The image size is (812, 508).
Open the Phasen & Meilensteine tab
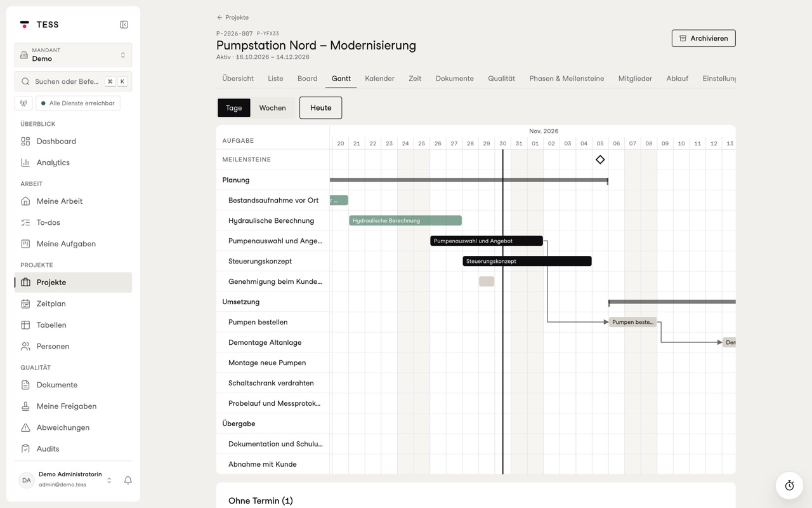(566, 79)
